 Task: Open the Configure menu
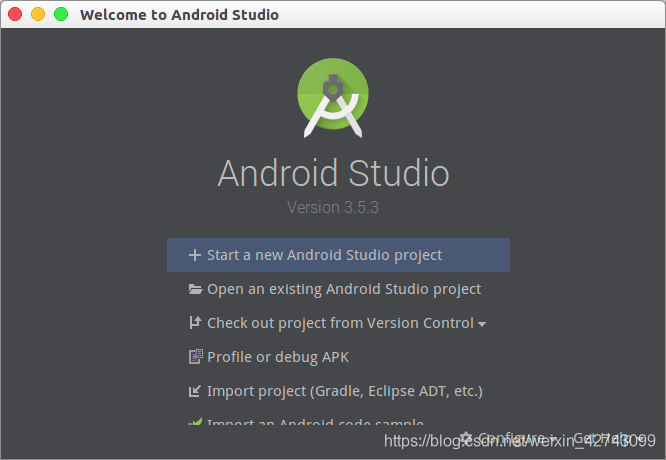(509, 437)
